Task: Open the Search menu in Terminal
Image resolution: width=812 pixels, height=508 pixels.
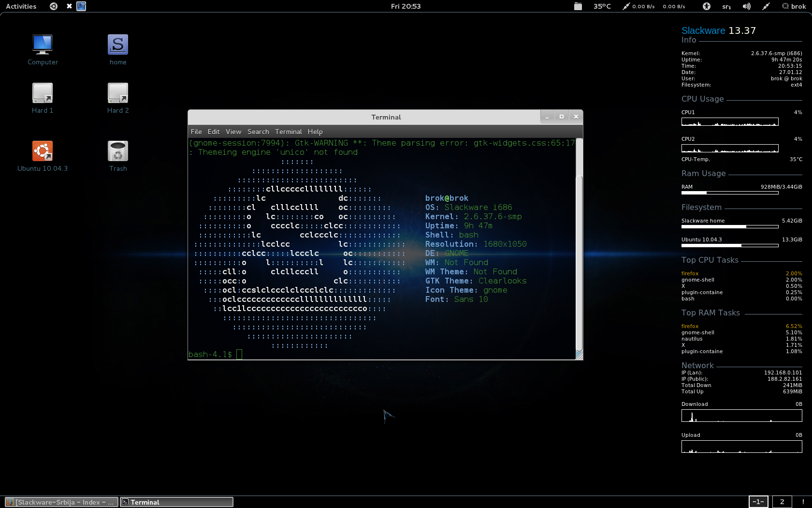Action: pos(258,132)
